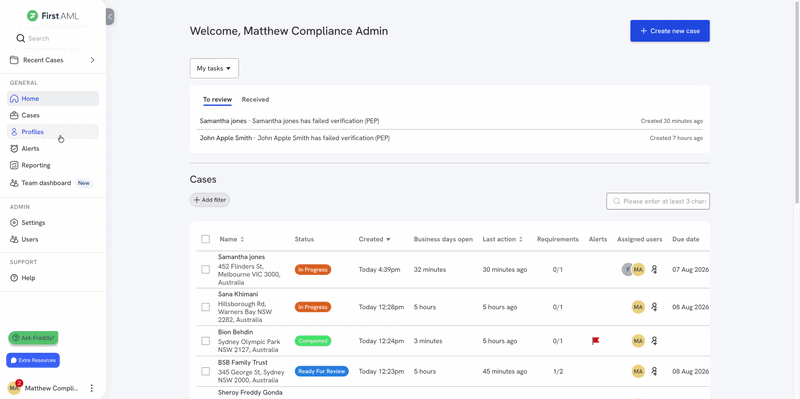Check the BSB Family Trust case checkbox

[206, 371]
